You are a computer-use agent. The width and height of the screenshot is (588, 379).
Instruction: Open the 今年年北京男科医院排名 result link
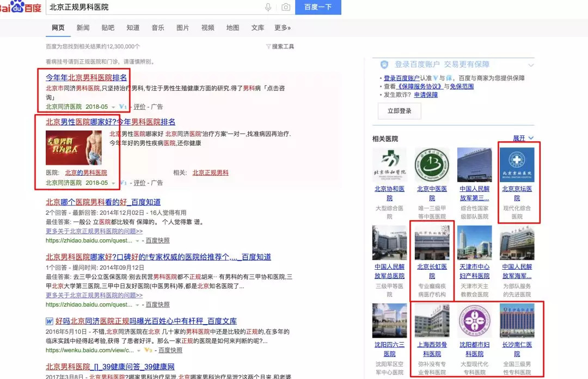[x=86, y=77]
